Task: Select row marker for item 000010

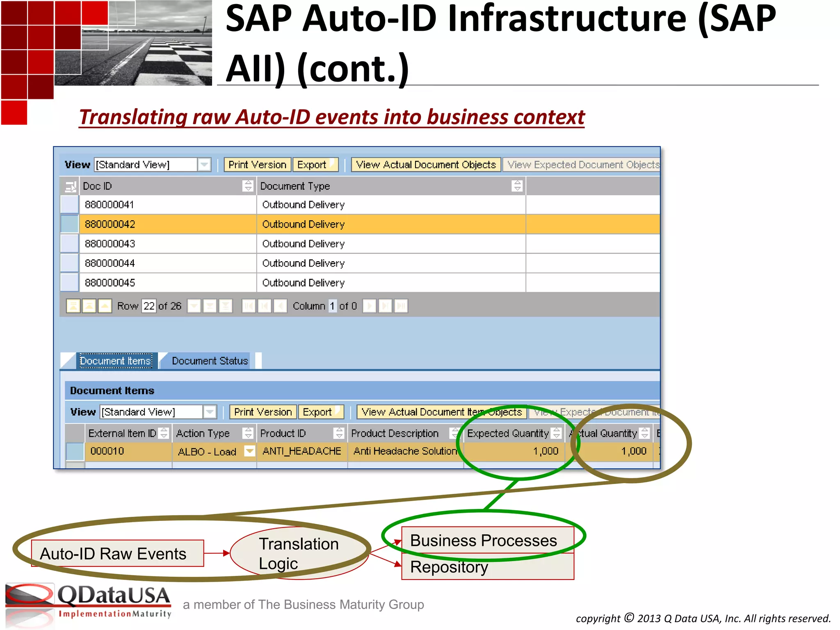Action: click(75, 452)
